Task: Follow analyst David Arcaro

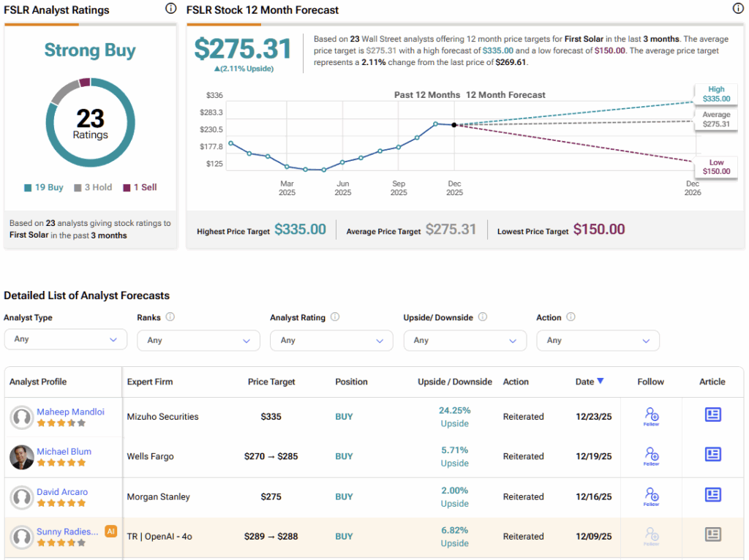Action: coord(651,496)
